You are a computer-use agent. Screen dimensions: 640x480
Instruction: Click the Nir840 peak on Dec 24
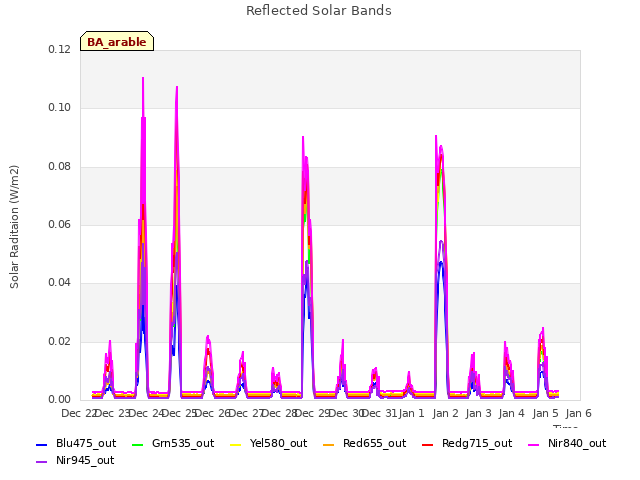[177, 88]
